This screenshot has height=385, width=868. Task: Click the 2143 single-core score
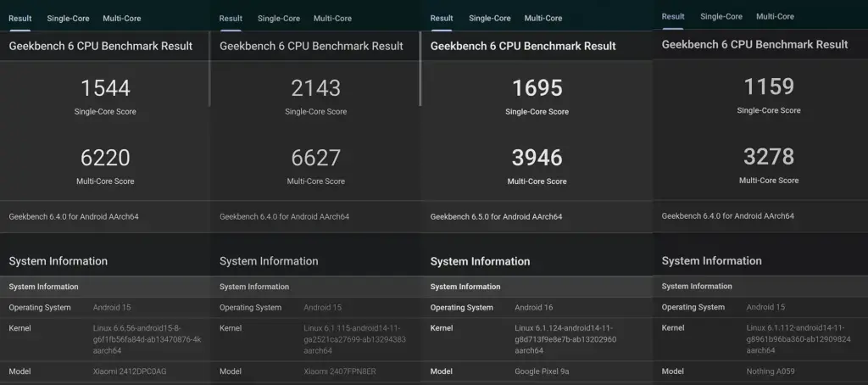tap(316, 88)
